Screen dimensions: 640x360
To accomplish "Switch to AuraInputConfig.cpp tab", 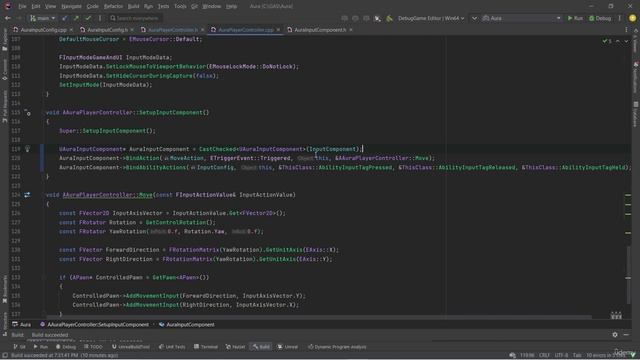I will coord(43,30).
